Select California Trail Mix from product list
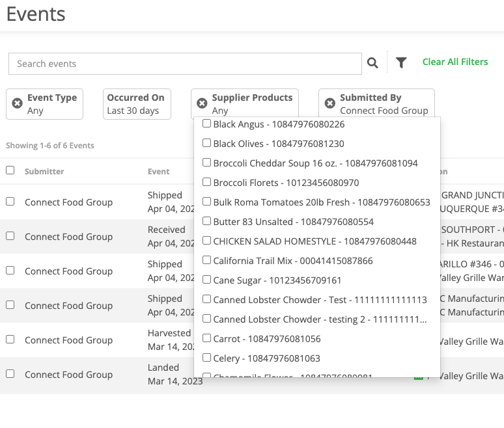The height and width of the screenshot is (428, 504). tap(206, 260)
